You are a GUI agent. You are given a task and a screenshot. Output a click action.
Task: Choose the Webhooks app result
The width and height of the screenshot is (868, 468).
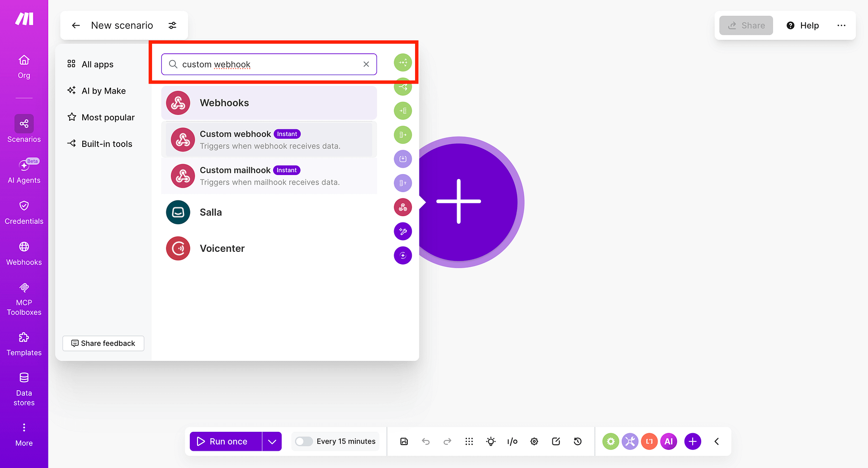(x=269, y=103)
